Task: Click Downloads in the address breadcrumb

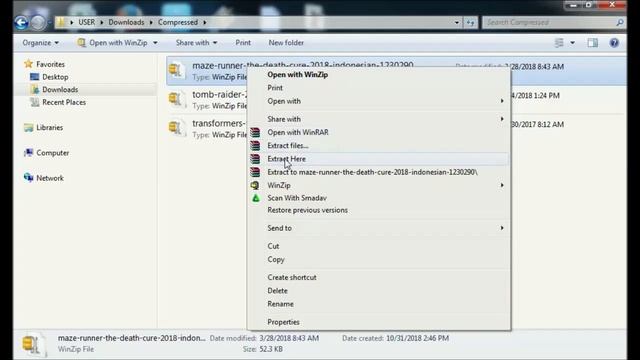Action: 126,22
